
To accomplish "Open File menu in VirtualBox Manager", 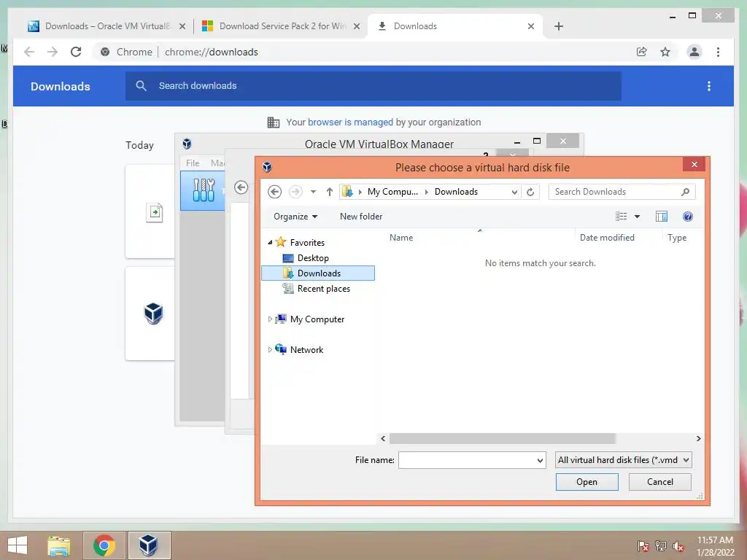I will pyautogui.click(x=193, y=163).
